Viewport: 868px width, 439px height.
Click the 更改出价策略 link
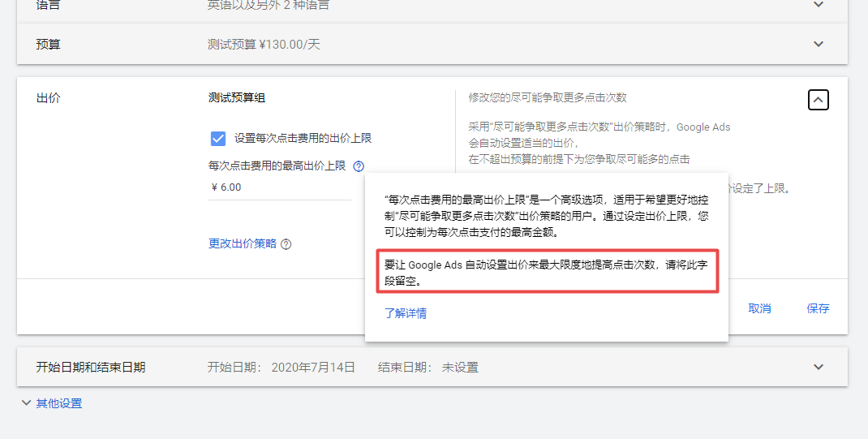coord(243,243)
